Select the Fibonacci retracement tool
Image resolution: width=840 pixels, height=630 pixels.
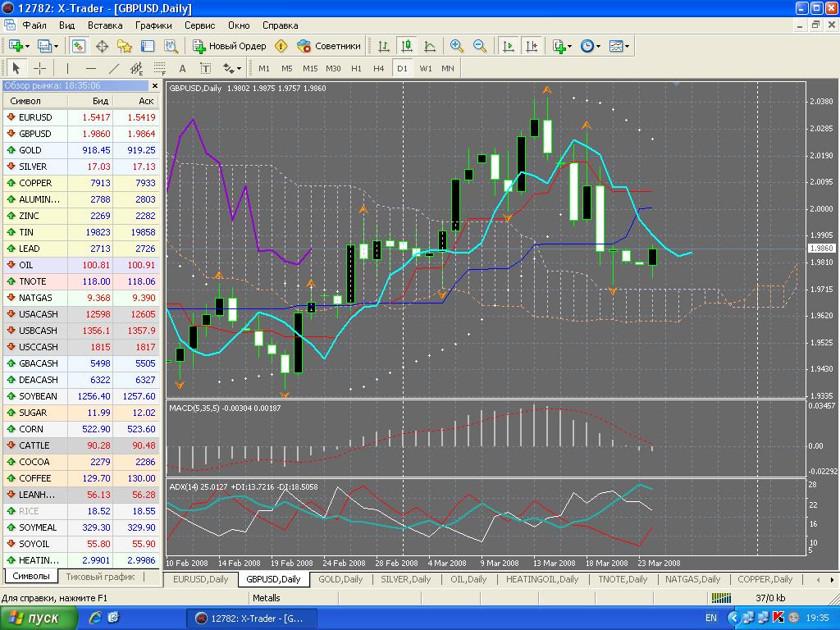tap(160, 68)
